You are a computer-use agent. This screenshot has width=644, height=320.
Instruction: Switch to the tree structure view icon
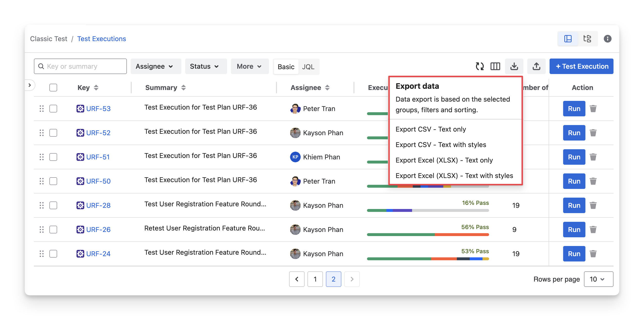(587, 39)
